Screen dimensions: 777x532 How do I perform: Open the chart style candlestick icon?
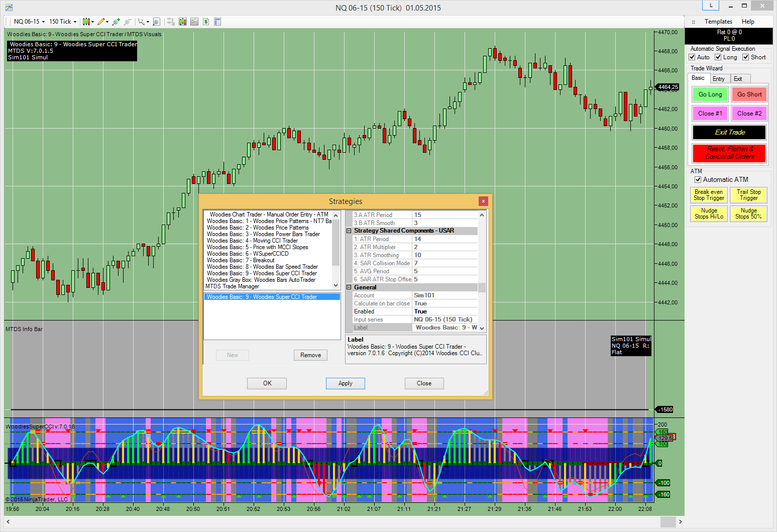point(86,22)
